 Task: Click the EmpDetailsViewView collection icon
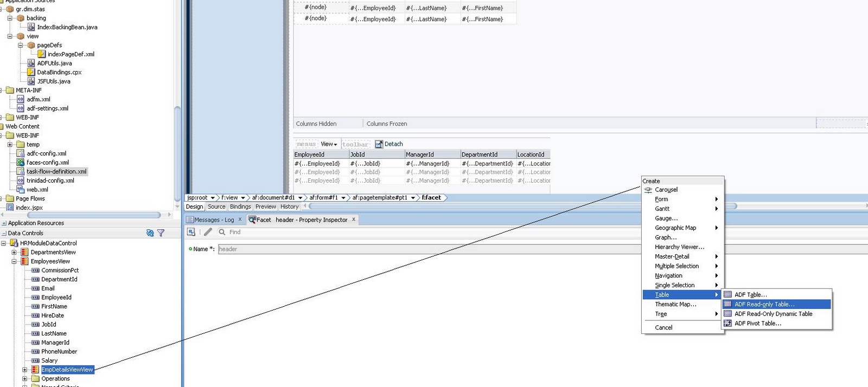tap(35, 370)
